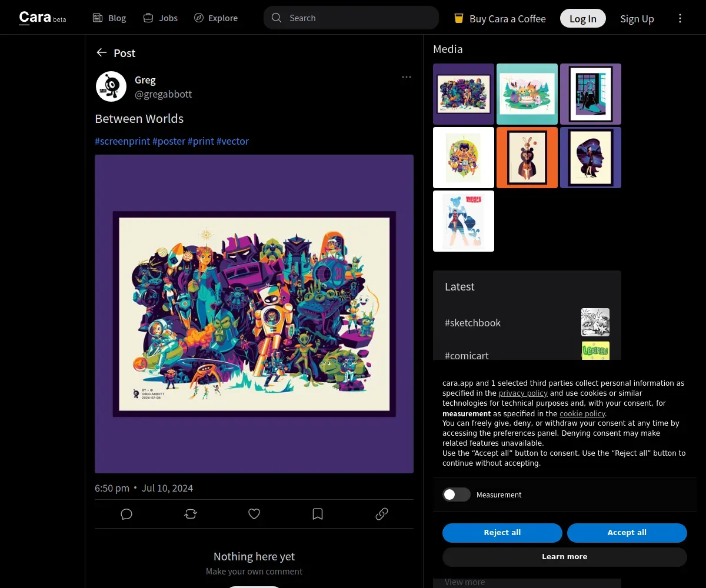Screen dimensions: 706x588
Task: Open the Blog page
Action: [x=109, y=18]
